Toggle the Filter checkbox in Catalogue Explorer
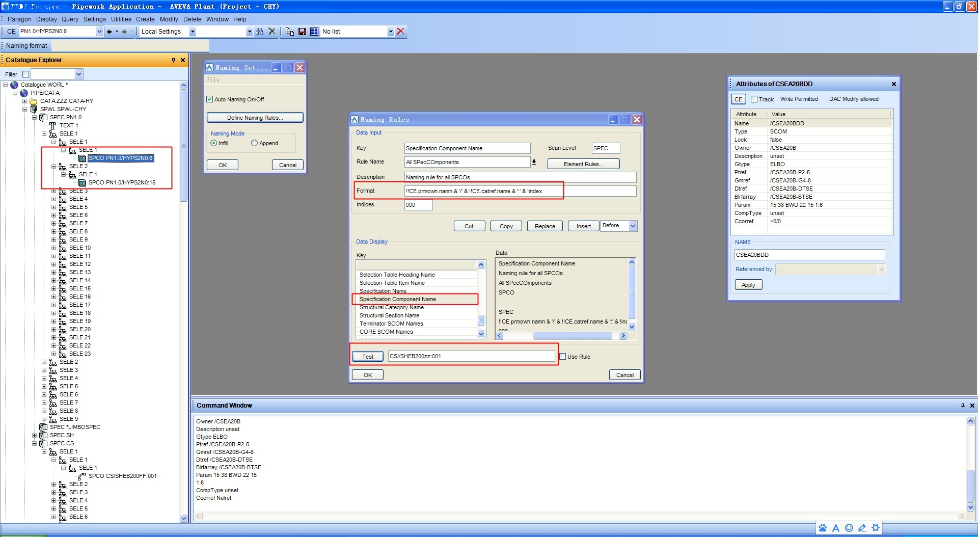The width and height of the screenshot is (980, 537). tap(26, 74)
